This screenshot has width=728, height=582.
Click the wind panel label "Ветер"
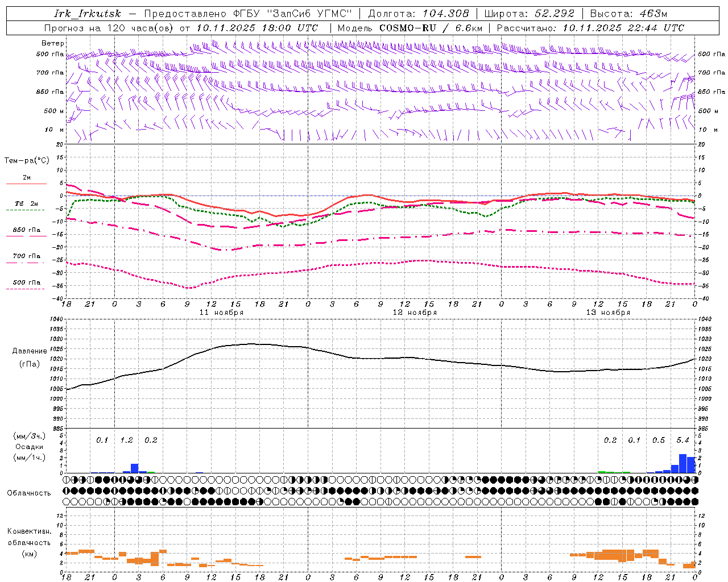[x=53, y=43]
